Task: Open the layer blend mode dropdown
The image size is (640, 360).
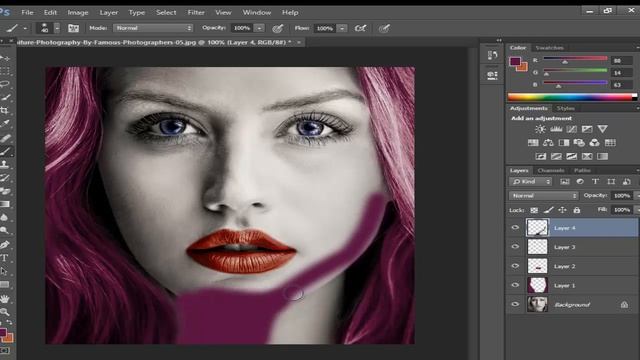Action: (543, 196)
